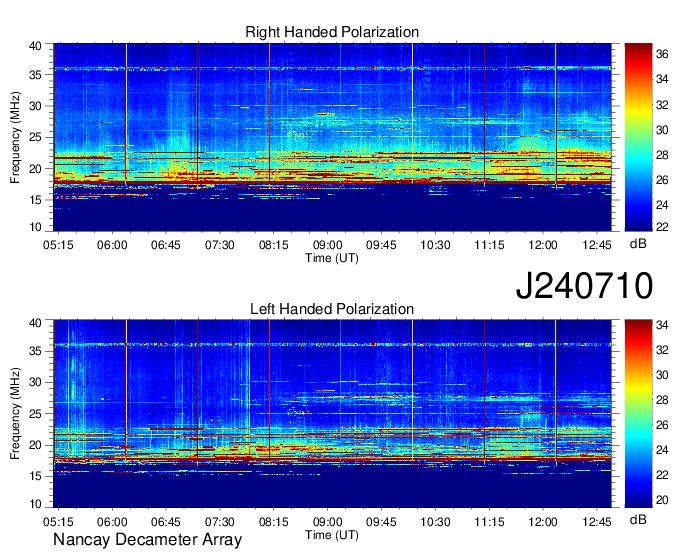Click 06:00 time tick on right-handed plot
The height and width of the screenshot is (552, 680).
[112, 245]
